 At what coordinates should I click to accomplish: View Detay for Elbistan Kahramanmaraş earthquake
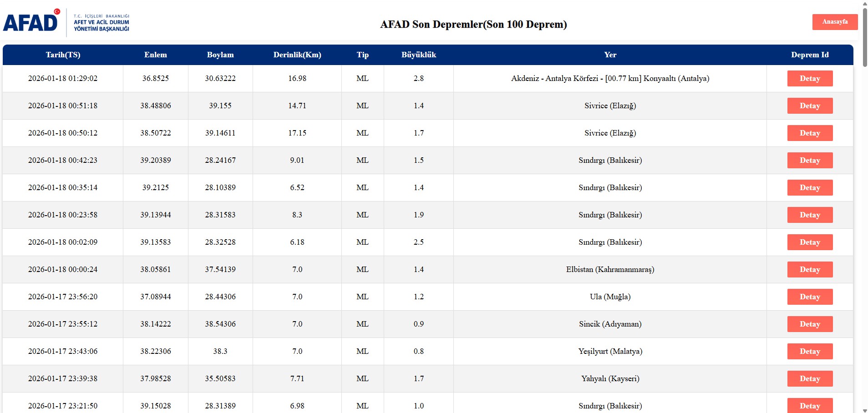coord(810,269)
